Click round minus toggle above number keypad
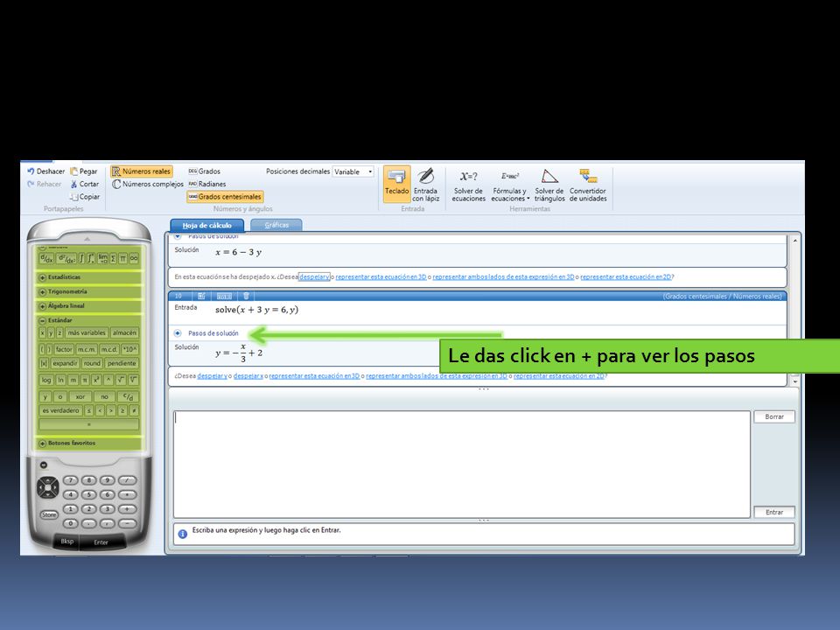 (44, 465)
